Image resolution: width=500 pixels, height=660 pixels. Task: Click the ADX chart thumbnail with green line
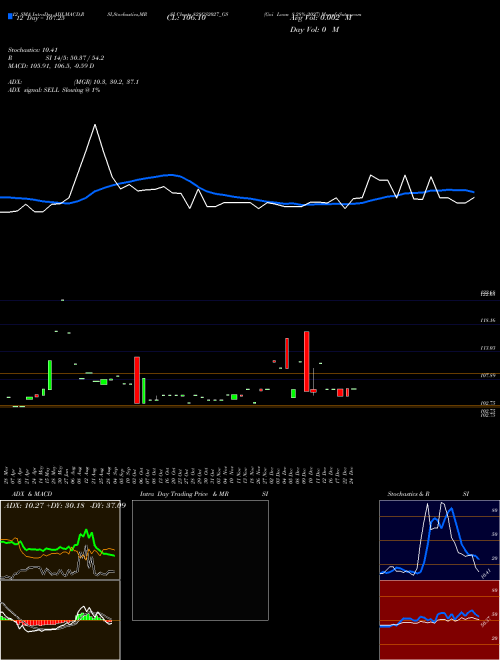tap(60, 540)
